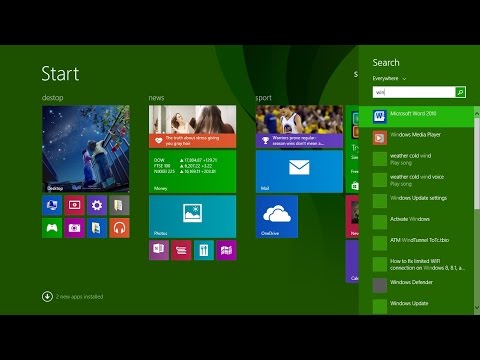Open the Desktop wallpaper tile
The height and width of the screenshot is (360, 480).
tap(86, 149)
